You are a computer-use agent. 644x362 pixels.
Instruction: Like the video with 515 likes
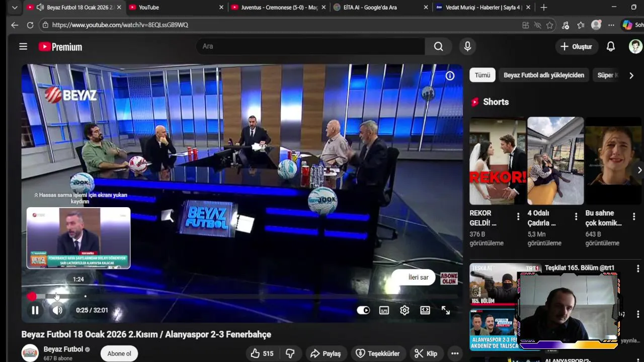[262, 353]
